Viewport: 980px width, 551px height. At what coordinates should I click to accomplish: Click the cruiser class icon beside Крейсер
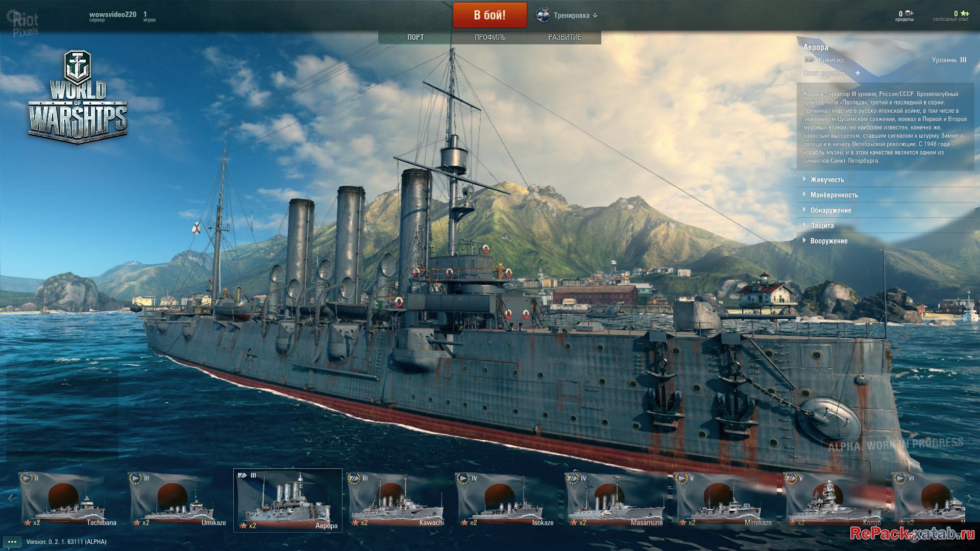(x=809, y=60)
